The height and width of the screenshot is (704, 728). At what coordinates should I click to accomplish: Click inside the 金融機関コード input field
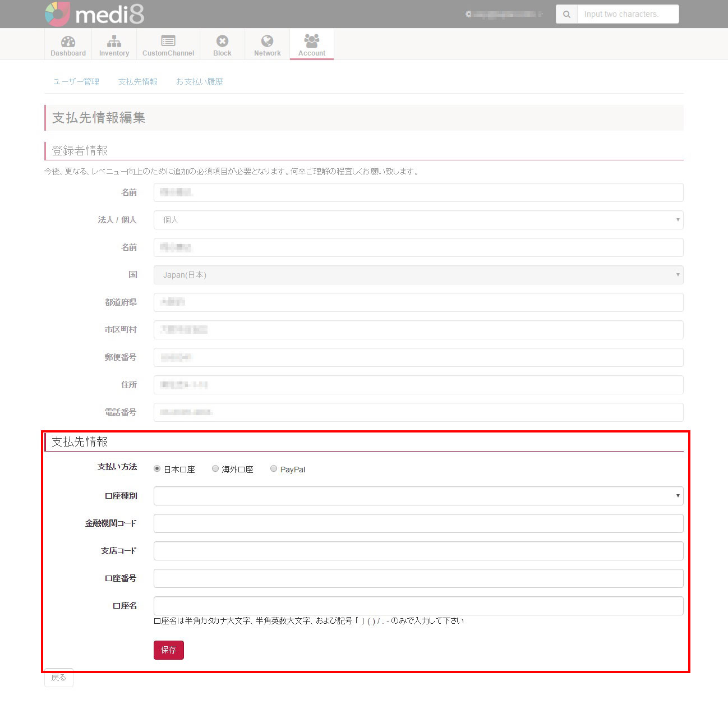418,523
